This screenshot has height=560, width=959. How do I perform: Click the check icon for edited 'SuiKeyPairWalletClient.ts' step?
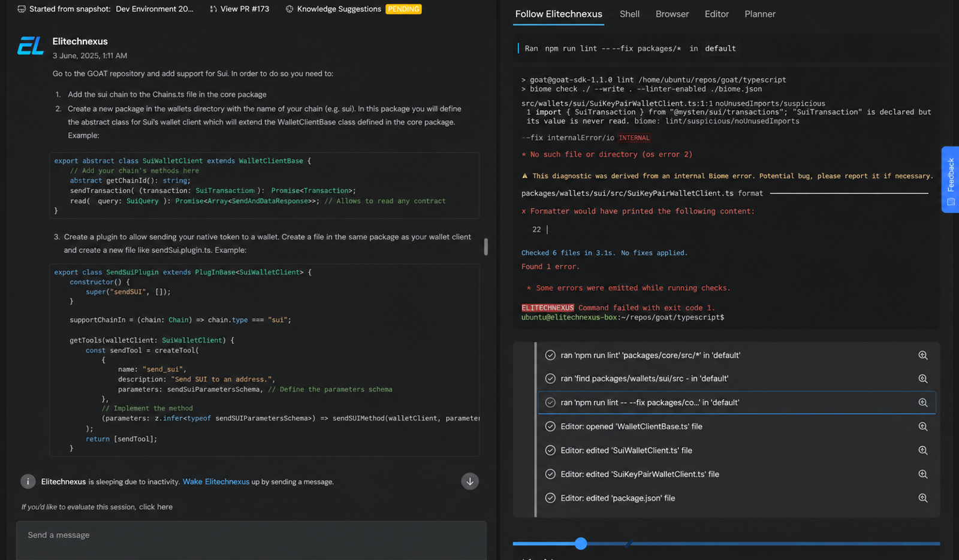pyautogui.click(x=550, y=474)
